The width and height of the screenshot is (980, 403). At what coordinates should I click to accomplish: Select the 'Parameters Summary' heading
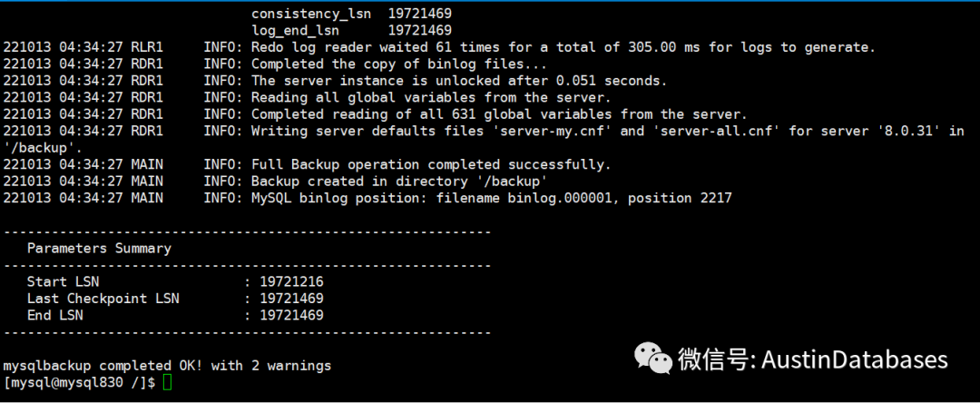pyautogui.click(x=99, y=249)
